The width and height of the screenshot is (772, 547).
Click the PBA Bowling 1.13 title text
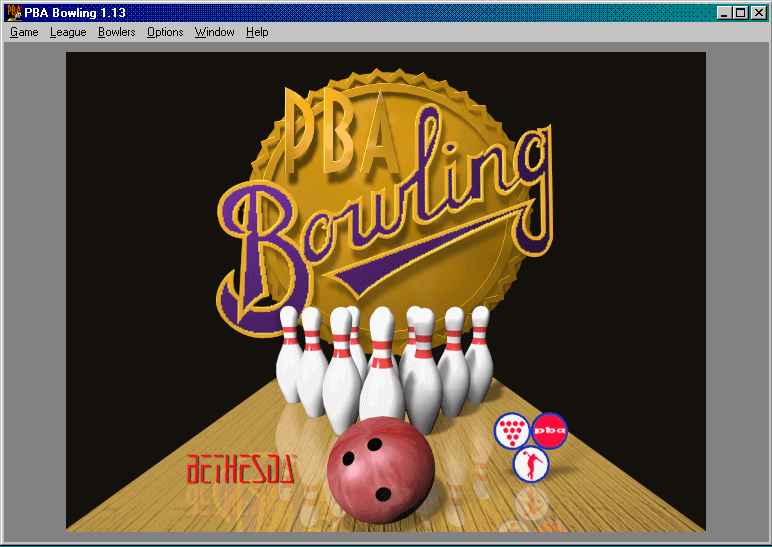(x=75, y=13)
